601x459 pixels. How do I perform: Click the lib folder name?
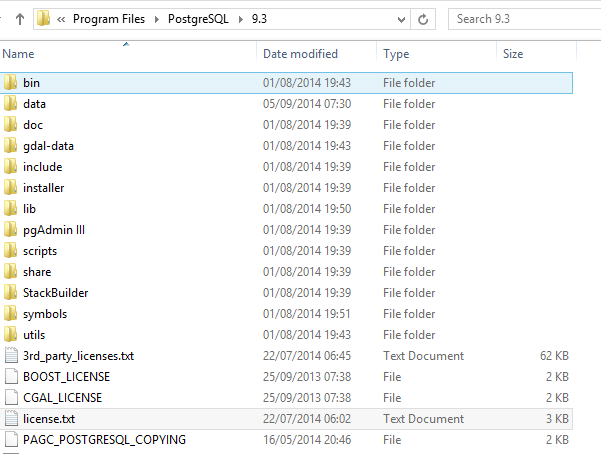click(30, 209)
